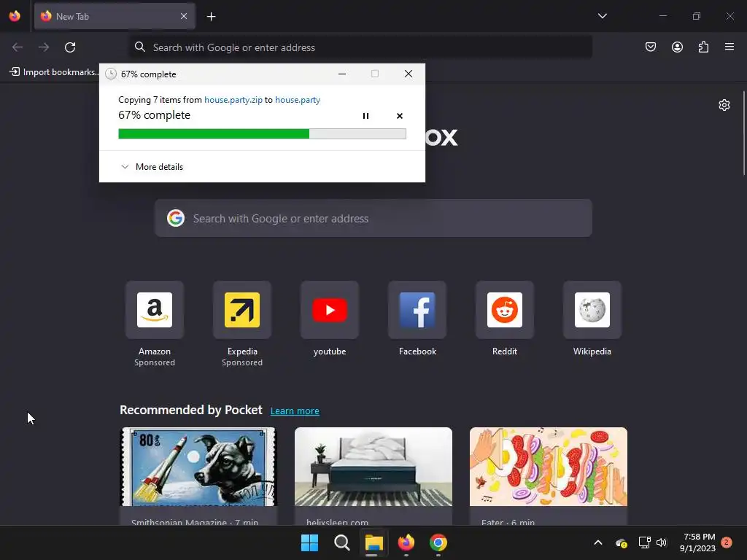Click Firefox icon on the taskbar
This screenshot has height=560, width=747.
click(x=406, y=542)
